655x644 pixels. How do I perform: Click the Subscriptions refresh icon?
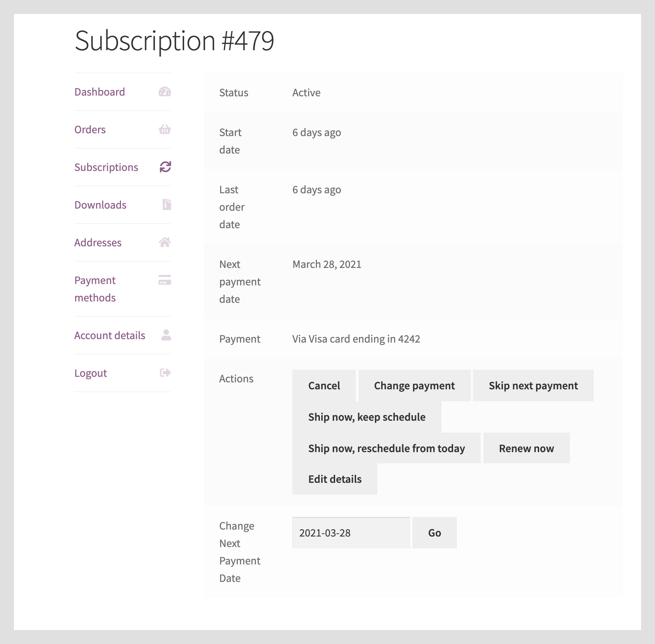pyautogui.click(x=165, y=167)
